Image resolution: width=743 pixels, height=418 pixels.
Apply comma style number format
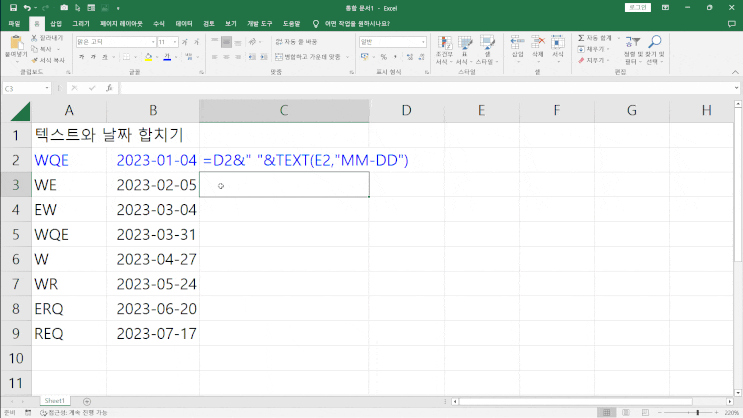pos(395,57)
